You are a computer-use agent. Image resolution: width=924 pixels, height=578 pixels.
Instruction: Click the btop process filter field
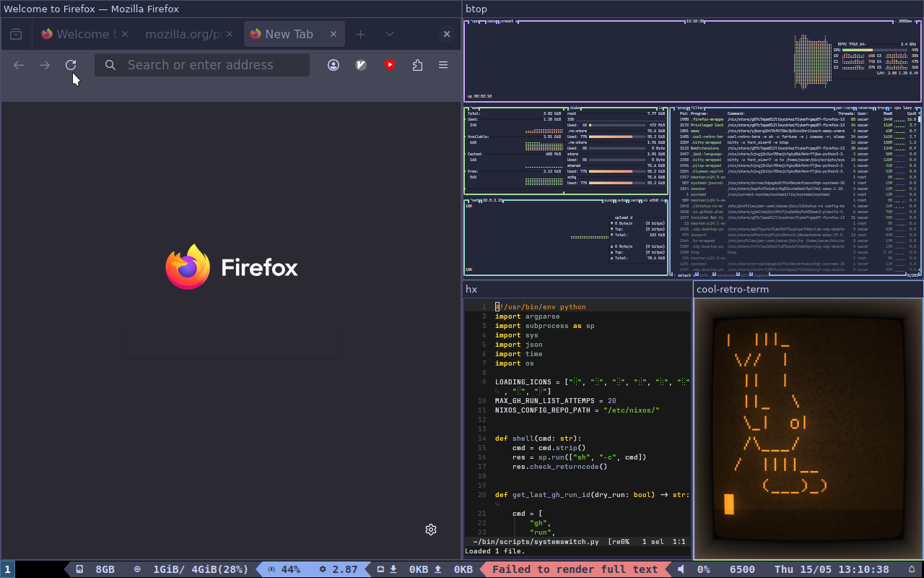tap(697, 108)
